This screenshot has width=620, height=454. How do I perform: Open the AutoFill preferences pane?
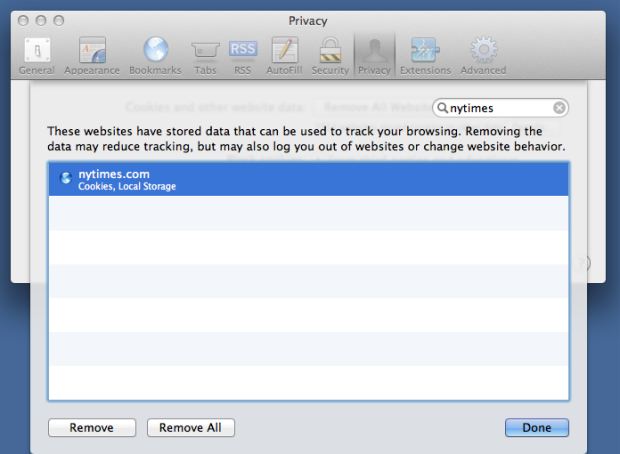[284, 55]
